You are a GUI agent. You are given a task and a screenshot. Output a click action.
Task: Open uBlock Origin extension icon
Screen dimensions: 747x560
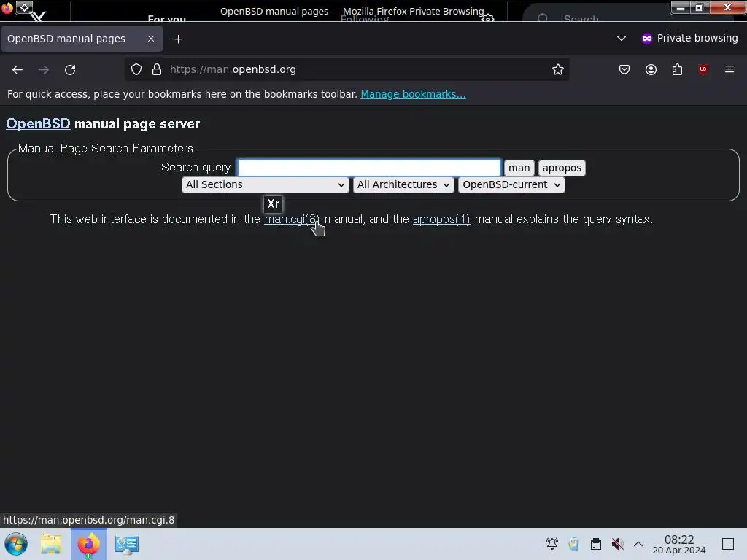click(703, 69)
